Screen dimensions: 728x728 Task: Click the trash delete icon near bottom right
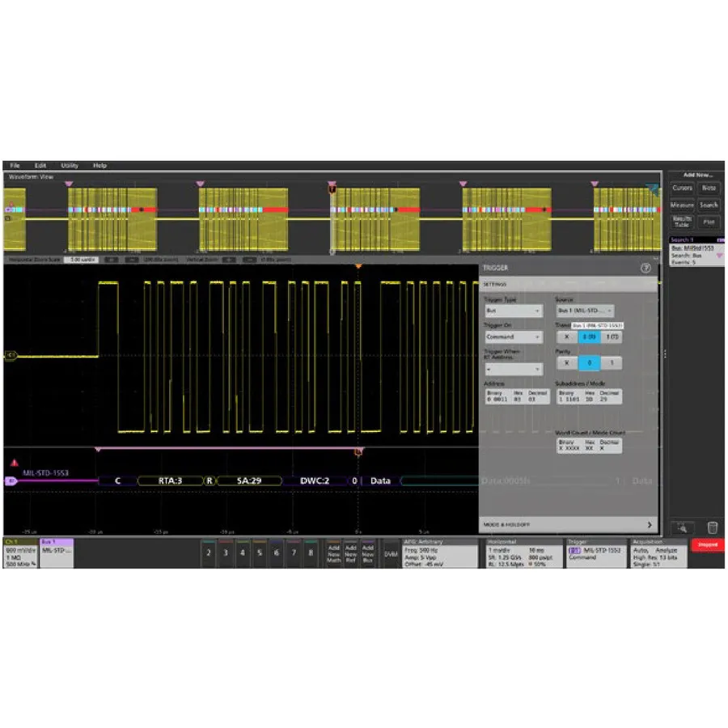pyautogui.click(x=712, y=527)
